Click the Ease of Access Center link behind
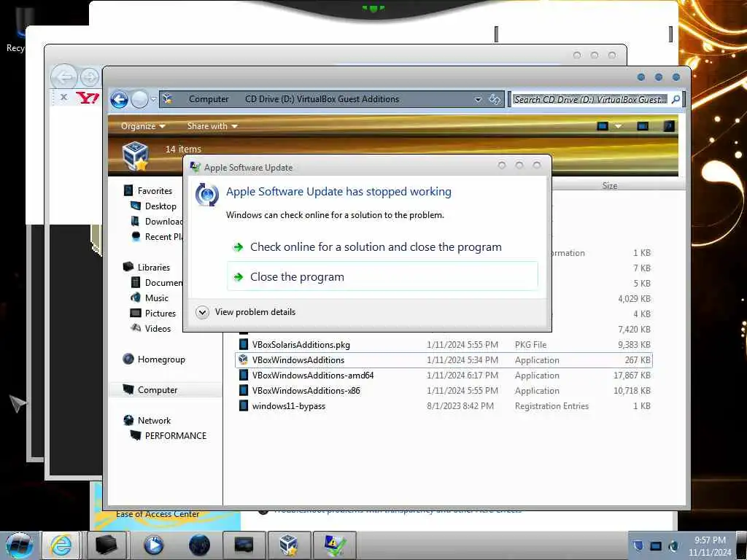747x560 pixels. coord(158,514)
